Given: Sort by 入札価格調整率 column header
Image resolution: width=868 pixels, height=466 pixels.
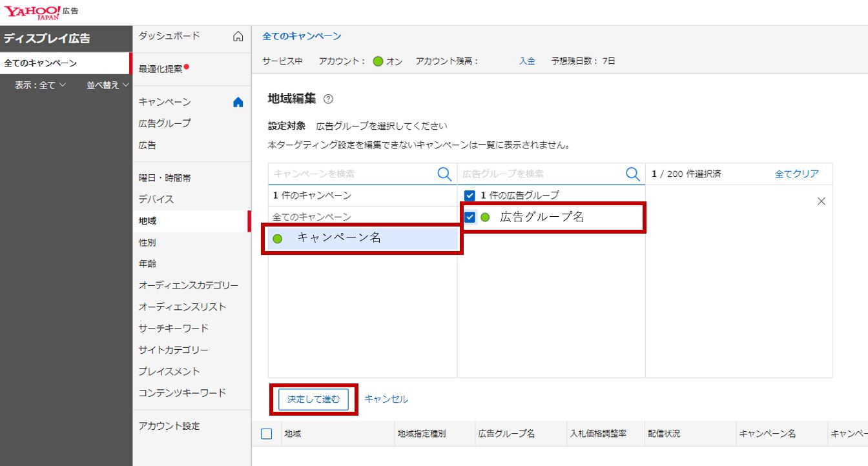Looking at the screenshot, I should coord(597,434).
